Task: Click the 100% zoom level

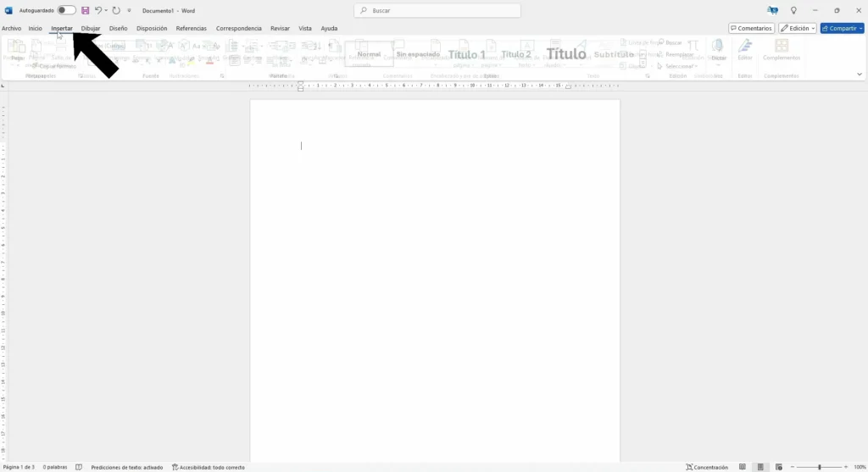Action: pos(860,467)
